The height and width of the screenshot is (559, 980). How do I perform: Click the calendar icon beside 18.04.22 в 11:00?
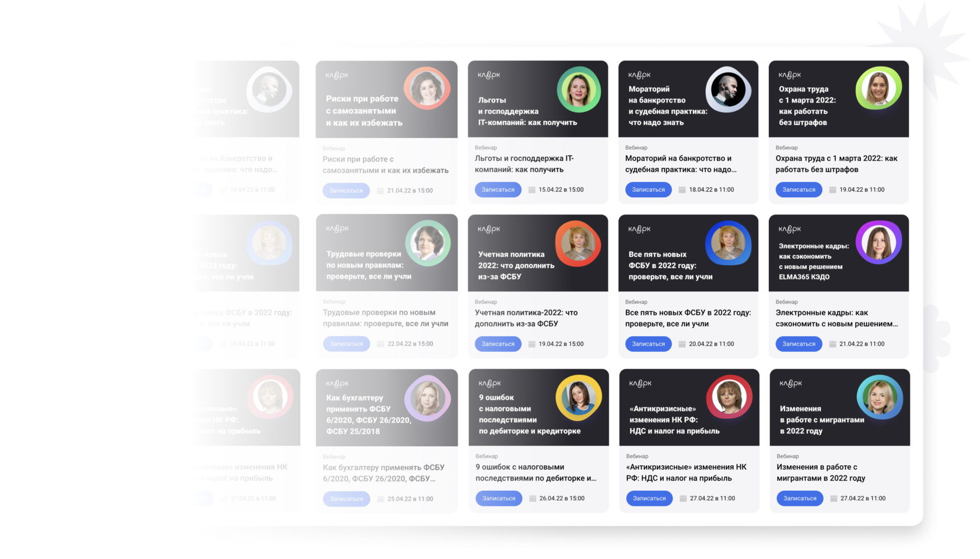click(x=682, y=190)
